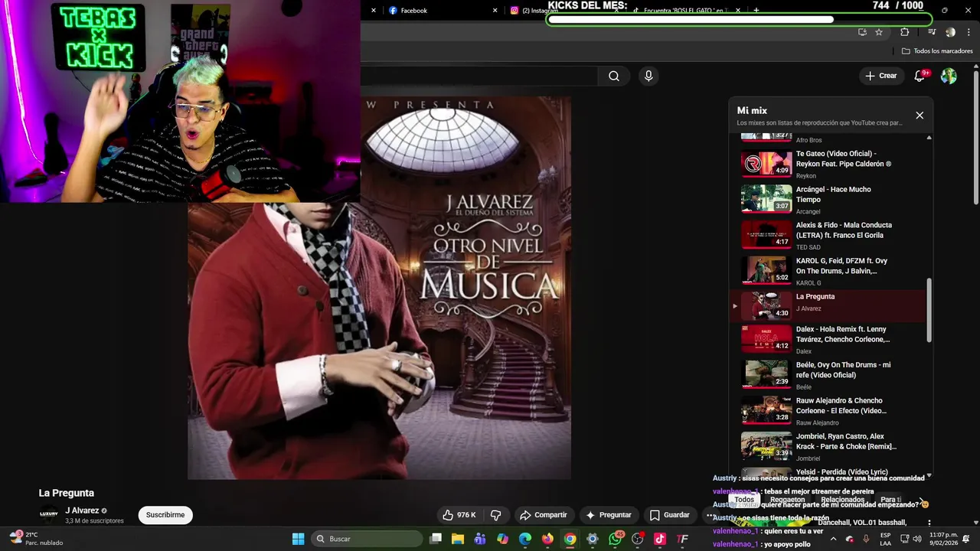The width and height of the screenshot is (980, 551).
Task: Play the KAROL G, Feid, DFZM track
Action: 828,271
